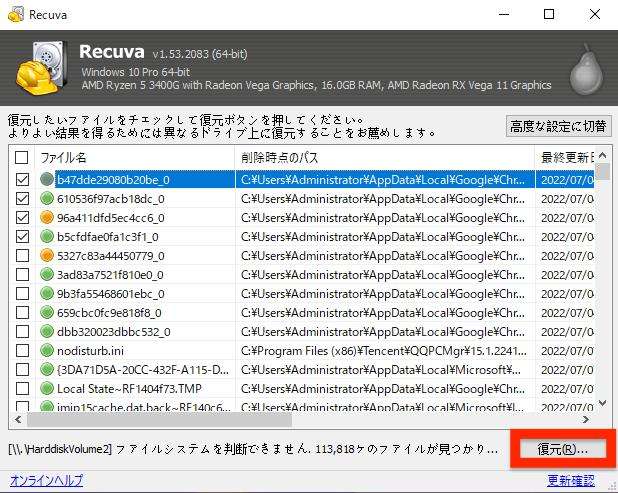
Task: Click the vertical scrollbar thumb
Action: pyautogui.click(x=602, y=171)
